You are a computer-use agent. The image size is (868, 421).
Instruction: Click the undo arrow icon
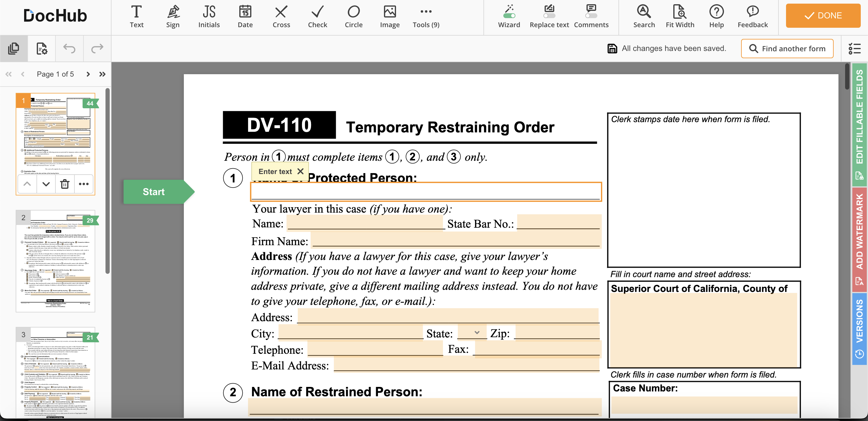point(69,49)
